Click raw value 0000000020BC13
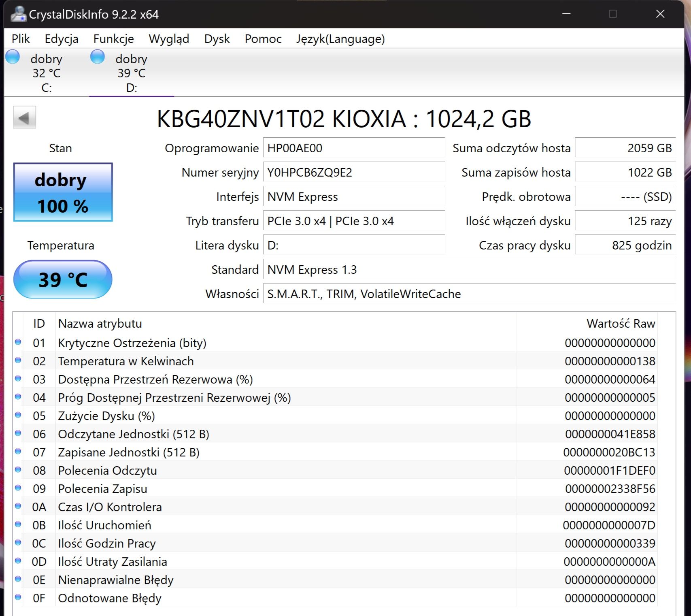This screenshot has width=691, height=616. [609, 452]
